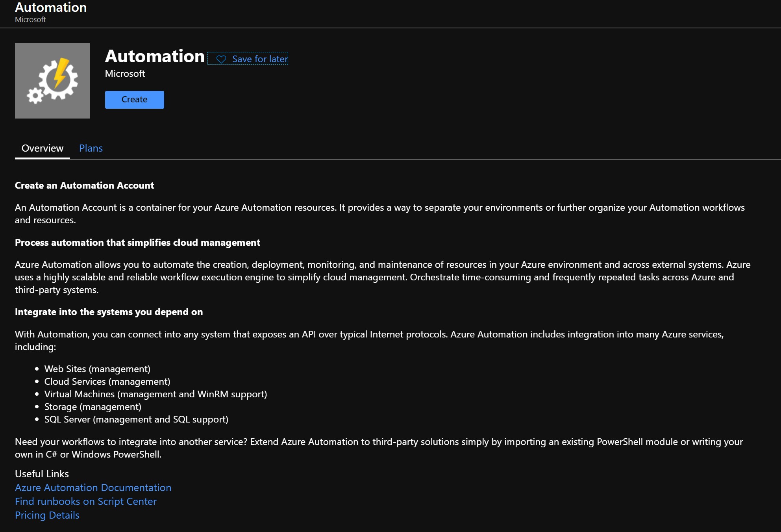The height and width of the screenshot is (532, 781).
Task: Click 'Virtual Machines (management and WinRM support)' item
Action: point(156,394)
